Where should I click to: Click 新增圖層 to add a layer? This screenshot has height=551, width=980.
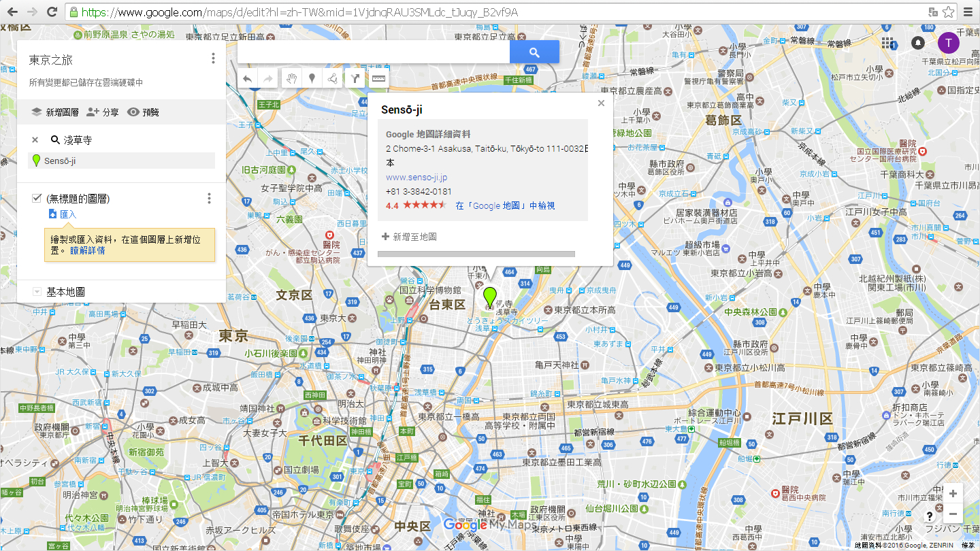[55, 112]
